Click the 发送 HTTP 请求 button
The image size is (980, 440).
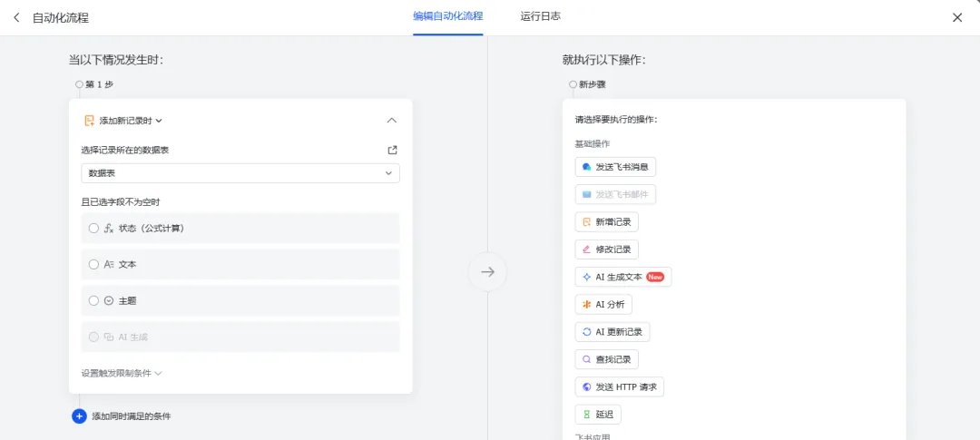click(x=620, y=386)
